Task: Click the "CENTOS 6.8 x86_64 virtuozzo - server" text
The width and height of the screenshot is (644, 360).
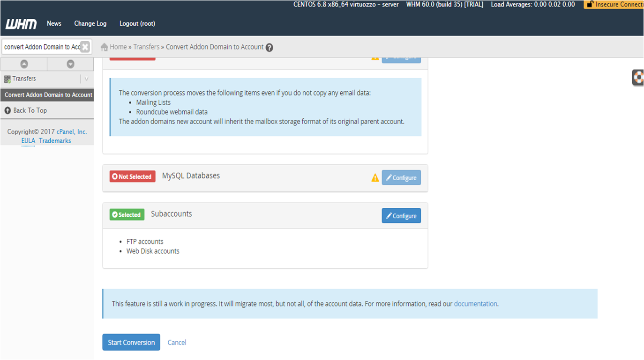Action: [346, 4]
